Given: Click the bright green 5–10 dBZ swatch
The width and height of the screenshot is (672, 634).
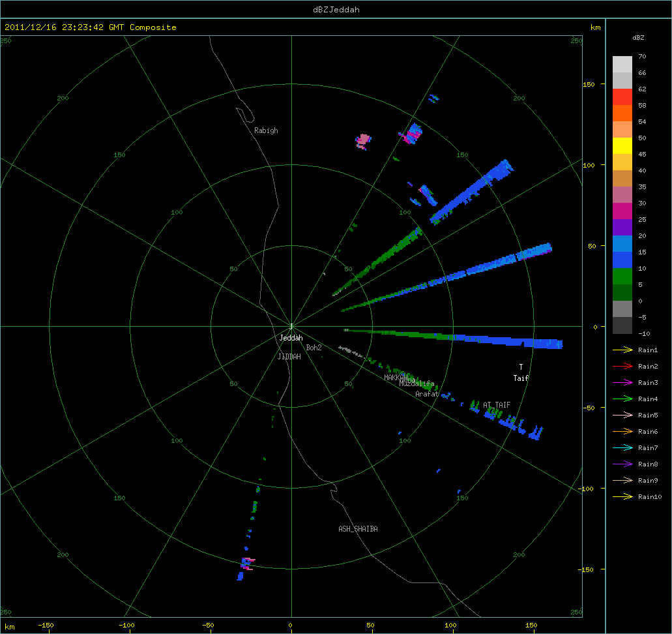Looking at the screenshot, I should 622,277.
